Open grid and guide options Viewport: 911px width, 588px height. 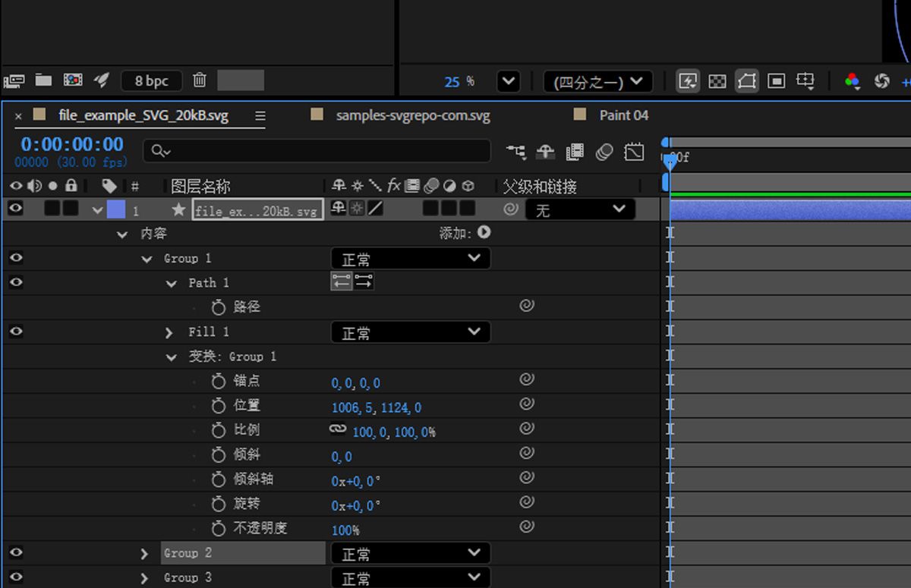coord(805,80)
